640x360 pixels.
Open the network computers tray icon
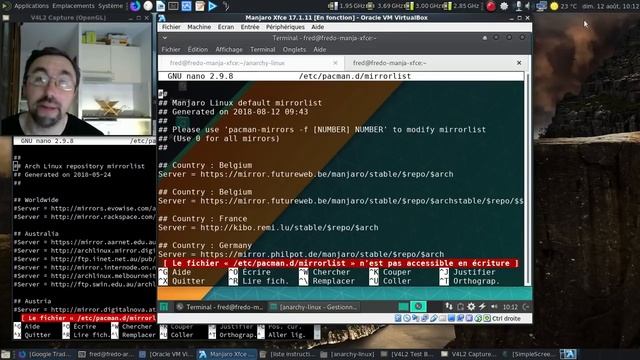pyautogui.click(x=541, y=6)
